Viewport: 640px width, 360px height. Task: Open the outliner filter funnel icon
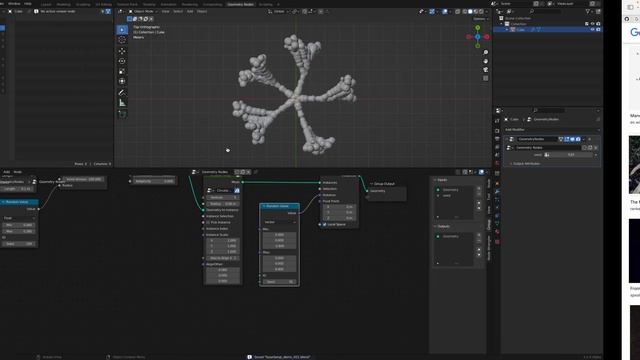(588, 11)
